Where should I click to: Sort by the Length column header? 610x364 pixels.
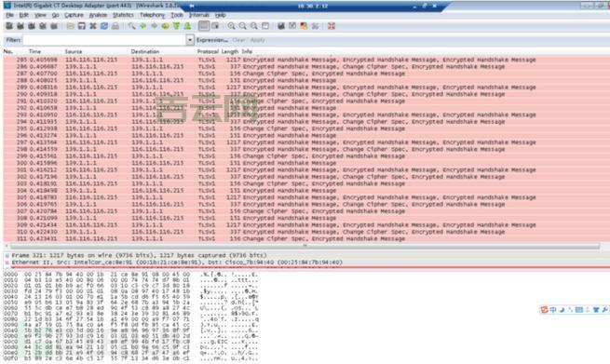[230, 51]
